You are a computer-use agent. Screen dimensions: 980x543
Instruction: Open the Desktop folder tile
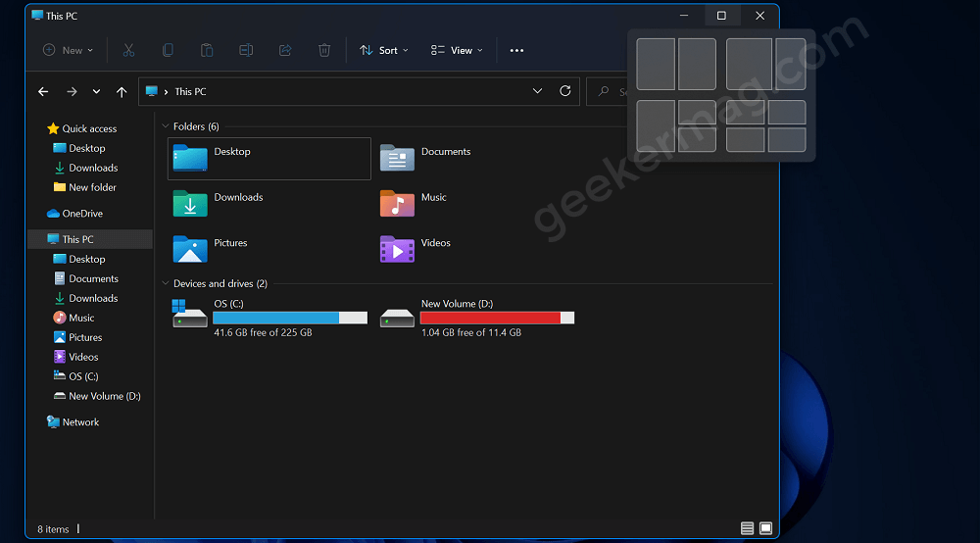click(269, 159)
